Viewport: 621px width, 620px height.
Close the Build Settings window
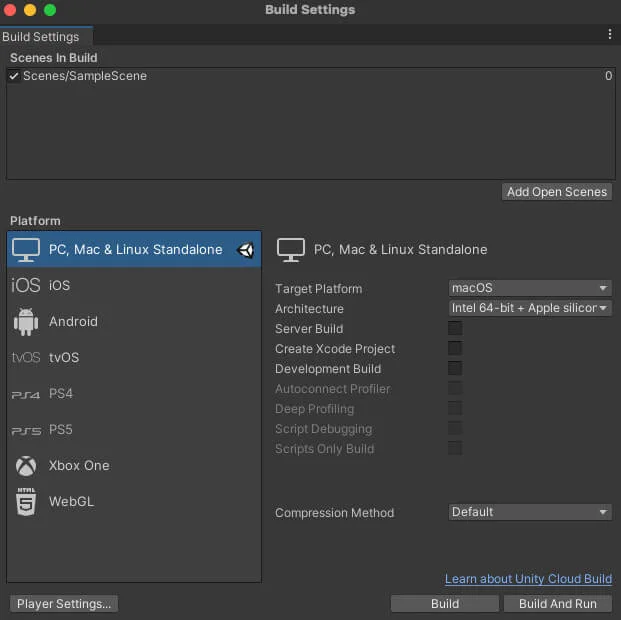click(x=10, y=10)
